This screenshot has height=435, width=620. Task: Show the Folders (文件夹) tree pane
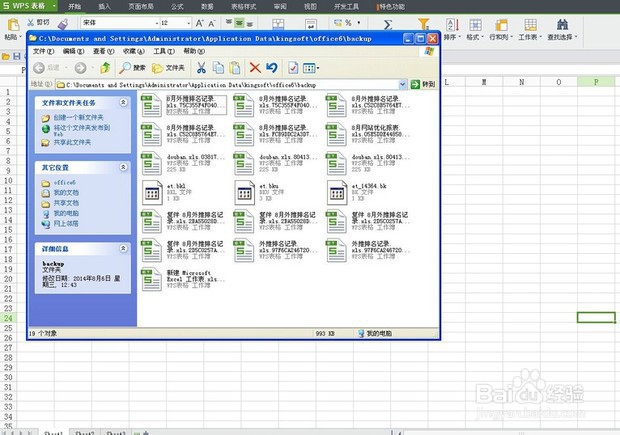168,68
